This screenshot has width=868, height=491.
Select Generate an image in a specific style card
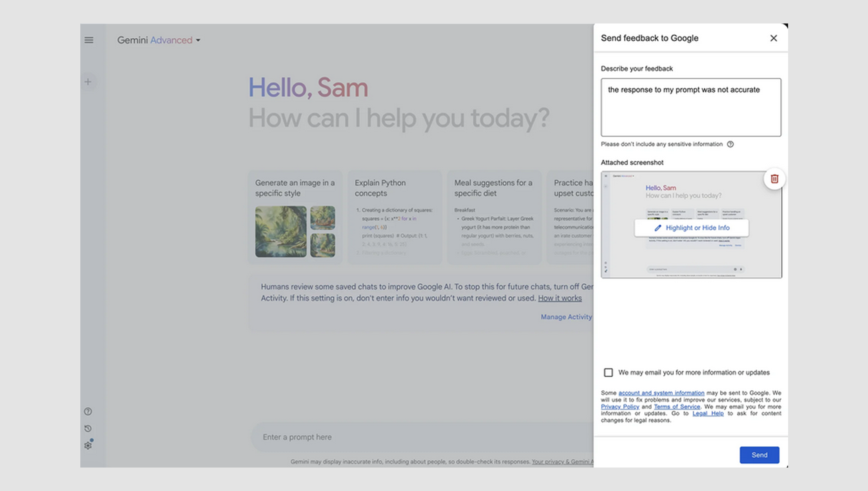[x=295, y=217]
